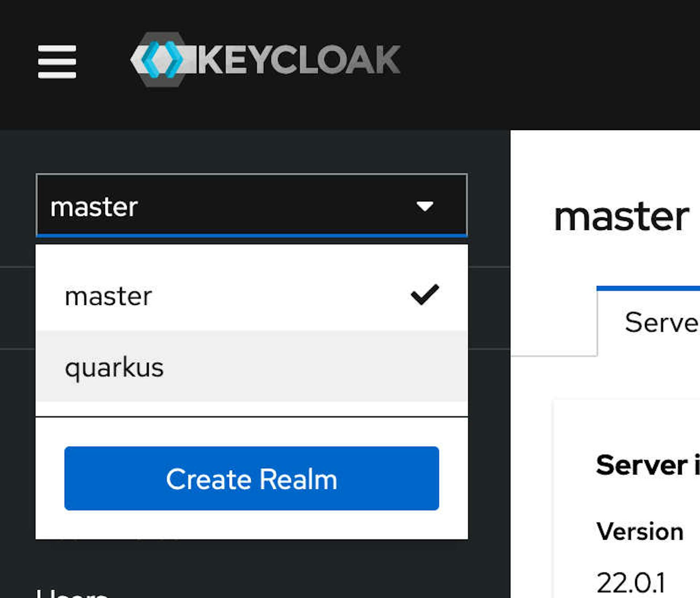Click the Version label
The height and width of the screenshot is (598, 700).
[640, 531]
